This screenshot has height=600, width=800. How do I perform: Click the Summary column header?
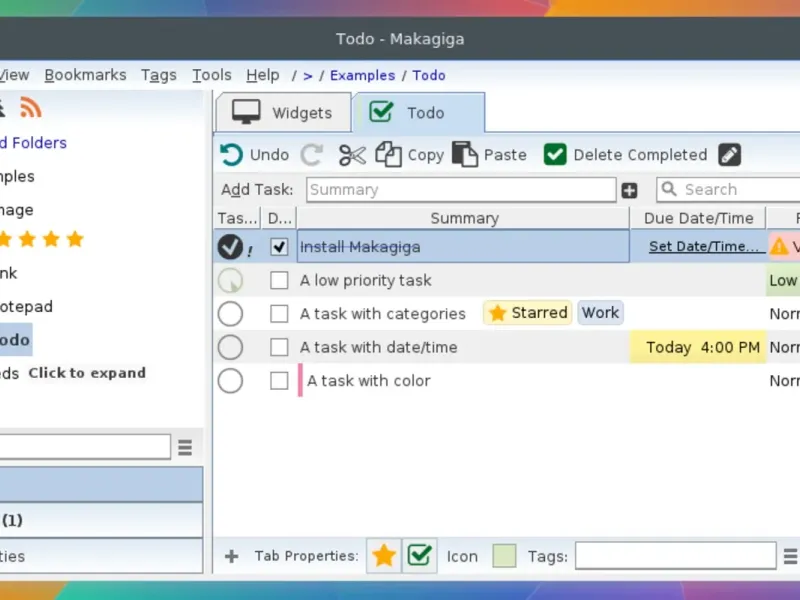coord(463,218)
